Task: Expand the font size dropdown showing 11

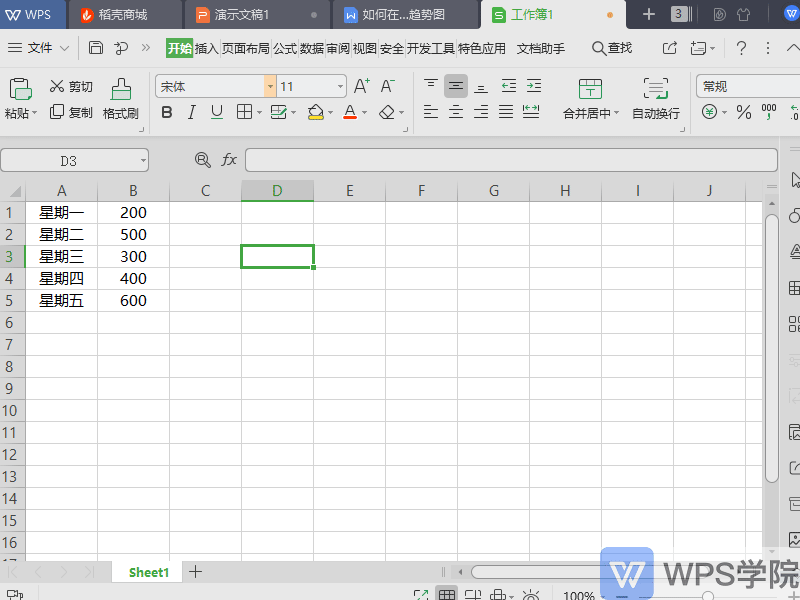Action: pyautogui.click(x=340, y=87)
